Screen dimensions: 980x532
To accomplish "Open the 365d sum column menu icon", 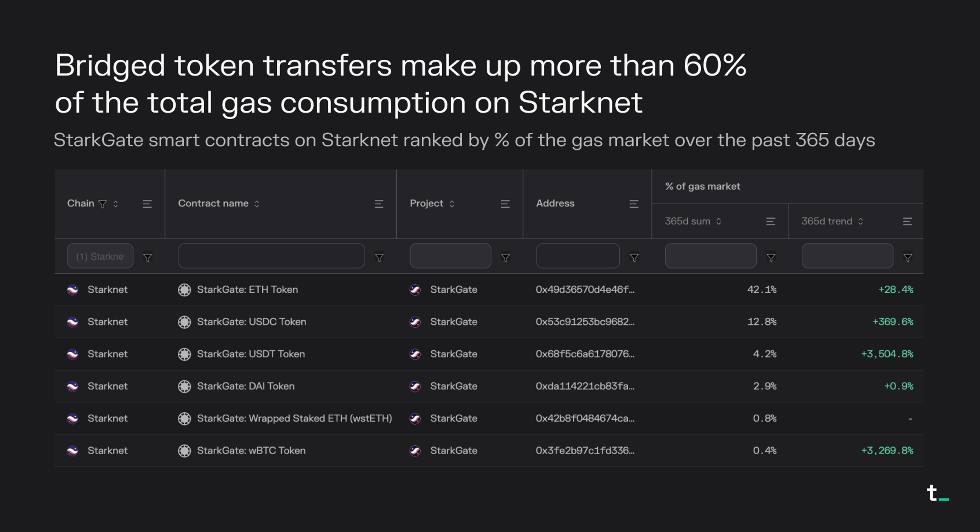I will 771,221.
